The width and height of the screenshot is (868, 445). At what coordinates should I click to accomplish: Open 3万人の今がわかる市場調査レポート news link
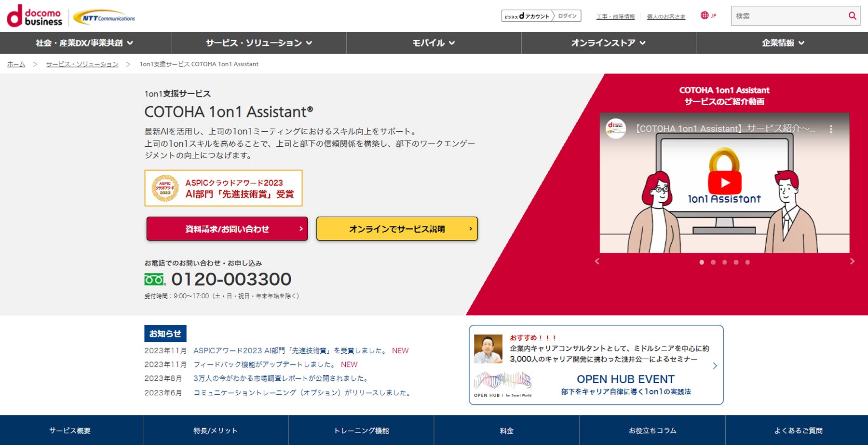click(282, 378)
